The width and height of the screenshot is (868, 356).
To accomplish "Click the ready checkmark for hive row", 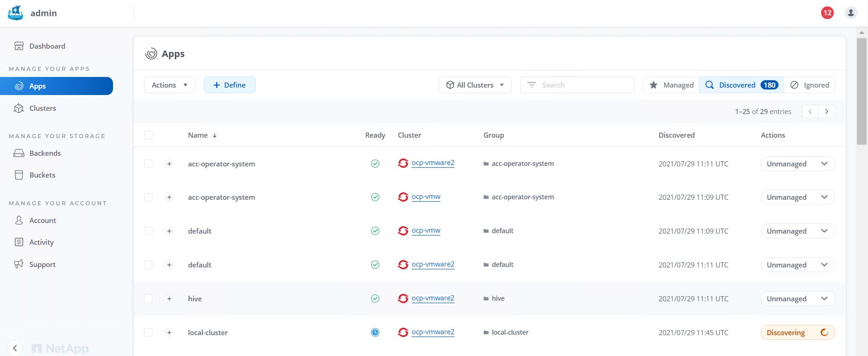I will pyautogui.click(x=375, y=299).
